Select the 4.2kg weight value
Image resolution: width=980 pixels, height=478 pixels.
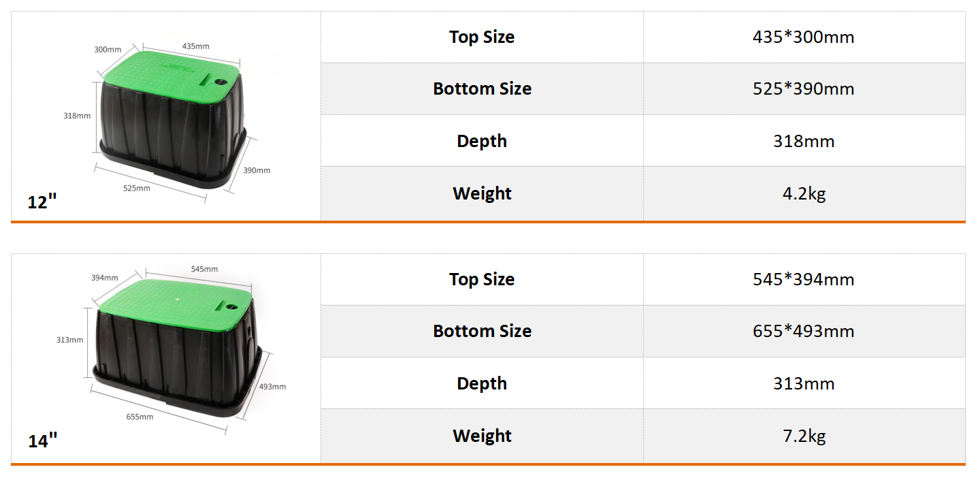click(x=804, y=193)
